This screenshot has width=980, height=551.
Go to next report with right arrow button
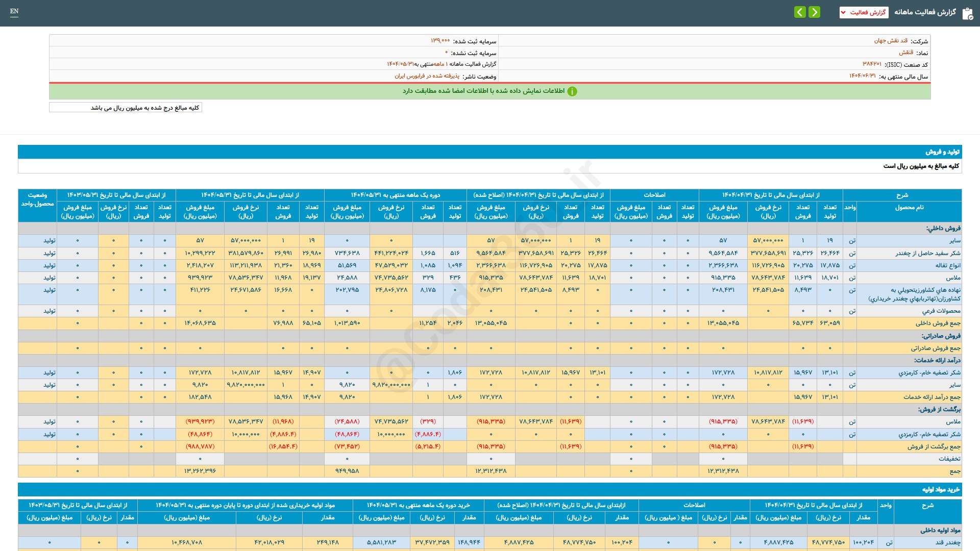click(815, 12)
